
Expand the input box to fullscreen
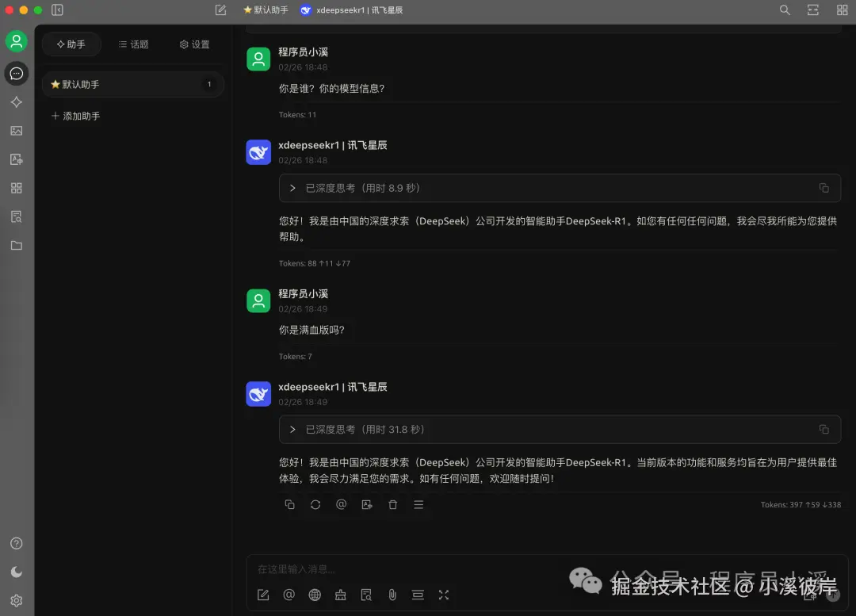(x=444, y=595)
